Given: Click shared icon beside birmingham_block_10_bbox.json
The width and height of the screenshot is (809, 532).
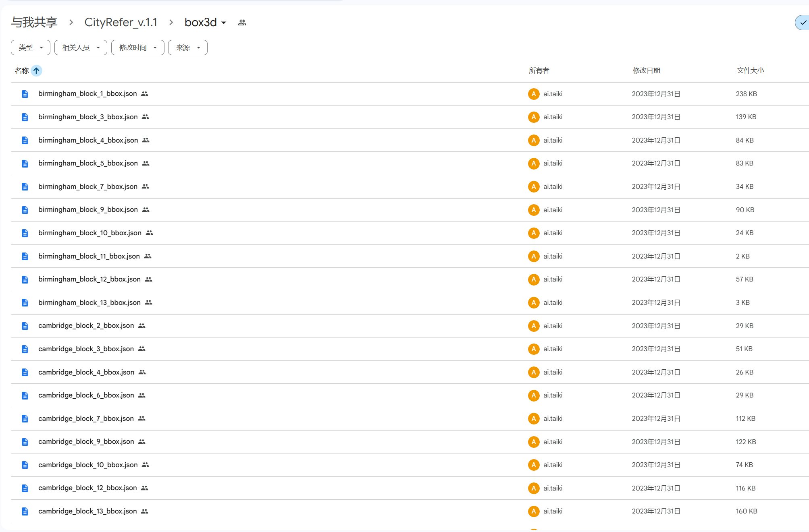Looking at the screenshot, I should pos(149,233).
